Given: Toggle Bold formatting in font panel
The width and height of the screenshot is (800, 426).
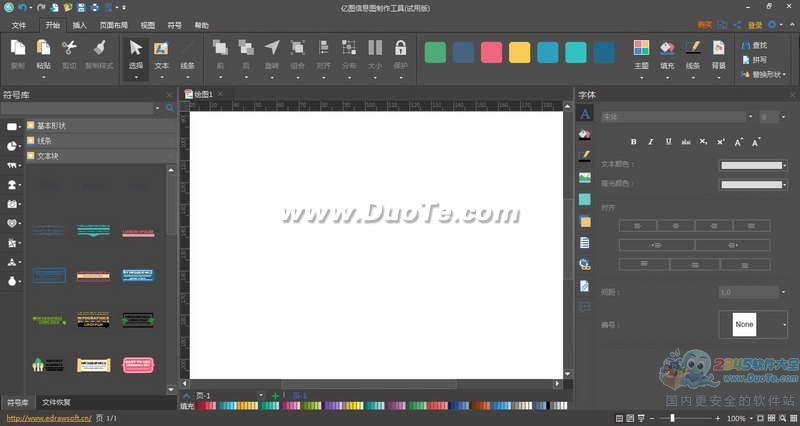Looking at the screenshot, I should click(x=633, y=142).
